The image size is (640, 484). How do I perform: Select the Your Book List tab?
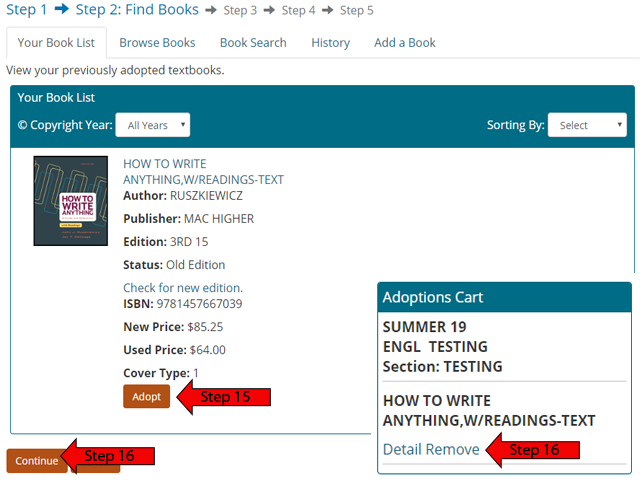(x=56, y=42)
